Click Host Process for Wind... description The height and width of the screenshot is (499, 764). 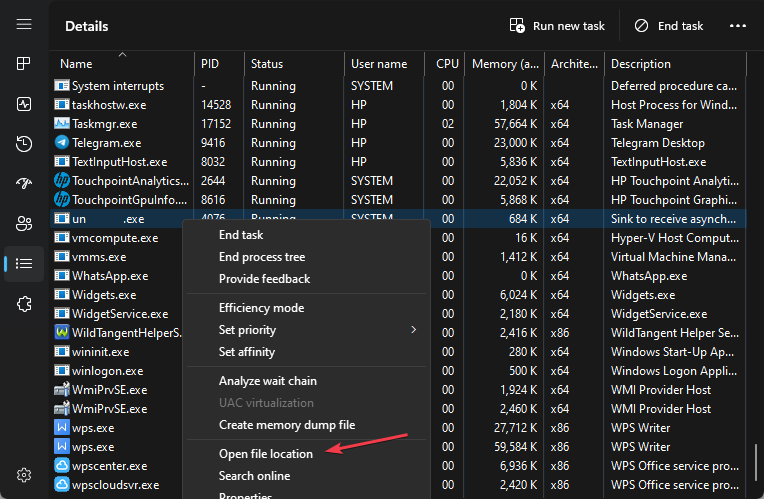[674, 105]
